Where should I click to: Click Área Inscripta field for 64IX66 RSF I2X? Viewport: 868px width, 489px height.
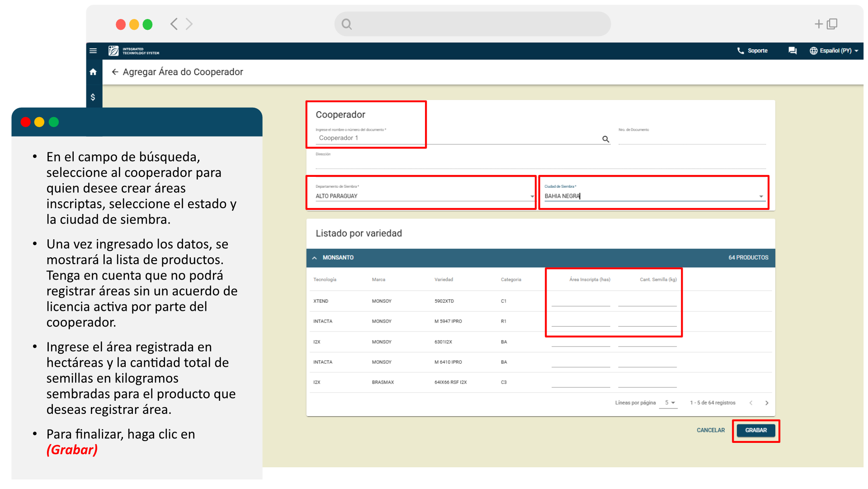pos(581,382)
